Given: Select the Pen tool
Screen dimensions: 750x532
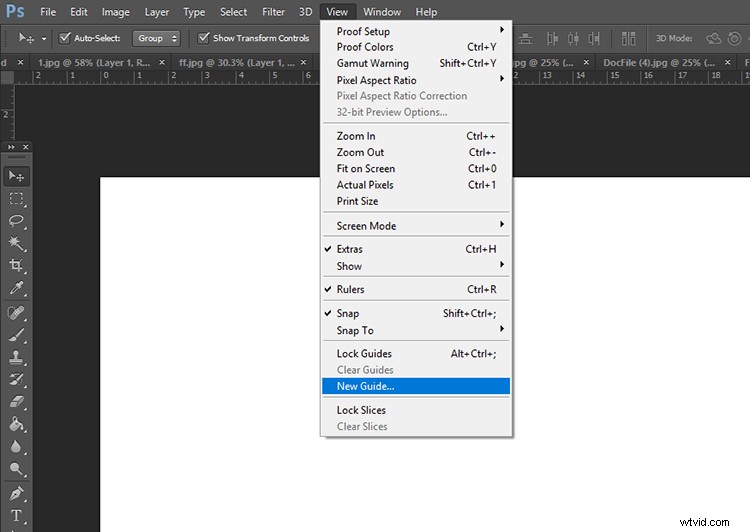Looking at the screenshot, I should pyautogui.click(x=16, y=493).
